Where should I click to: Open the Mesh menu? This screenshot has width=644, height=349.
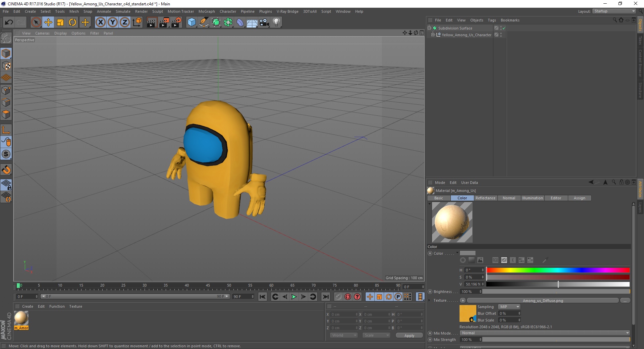click(x=74, y=11)
